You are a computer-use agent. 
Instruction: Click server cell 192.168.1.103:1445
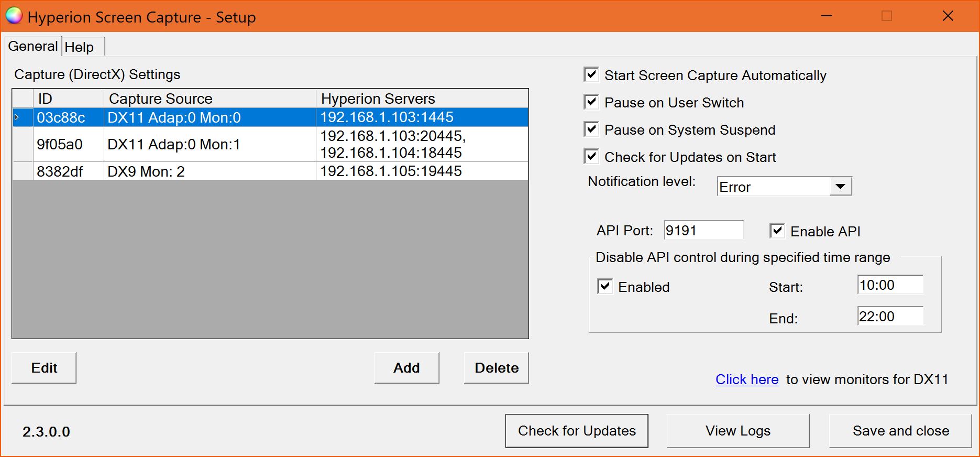coord(422,117)
